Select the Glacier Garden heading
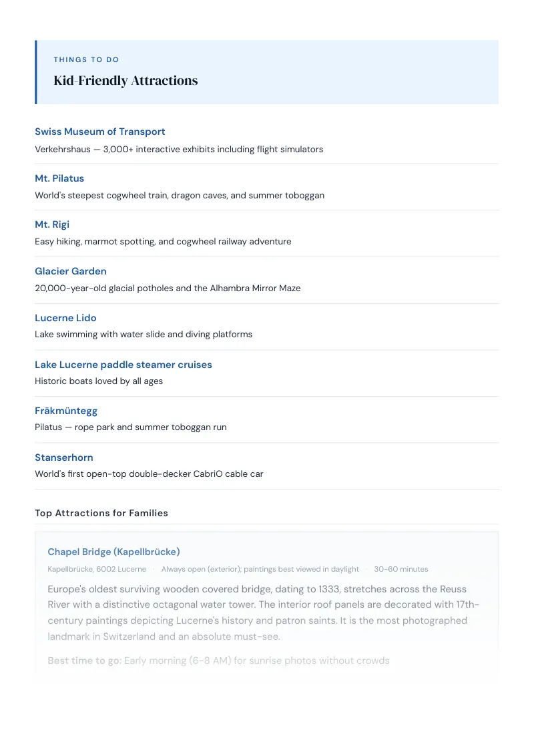 [70, 271]
